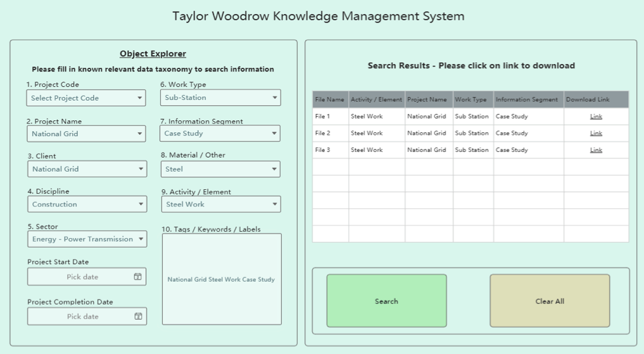The height and width of the screenshot is (354, 644).
Task: Expand the Work Type dropdown
Action: point(220,98)
